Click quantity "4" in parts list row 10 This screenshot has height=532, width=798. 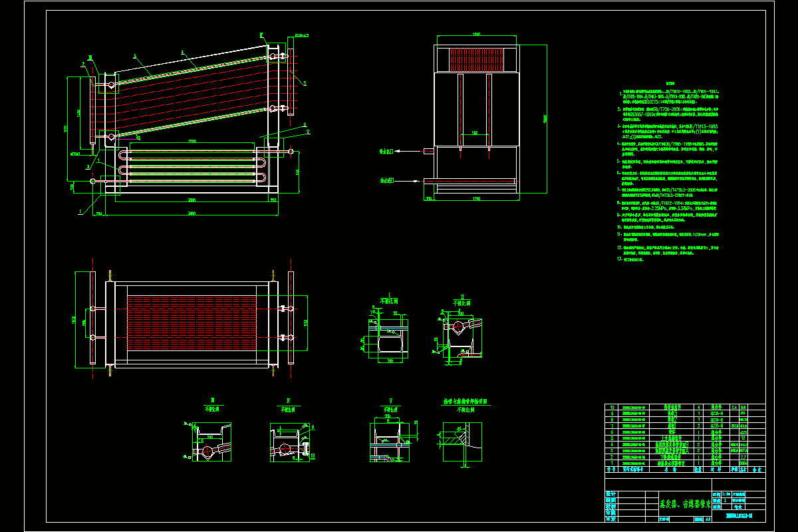tap(698, 407)
